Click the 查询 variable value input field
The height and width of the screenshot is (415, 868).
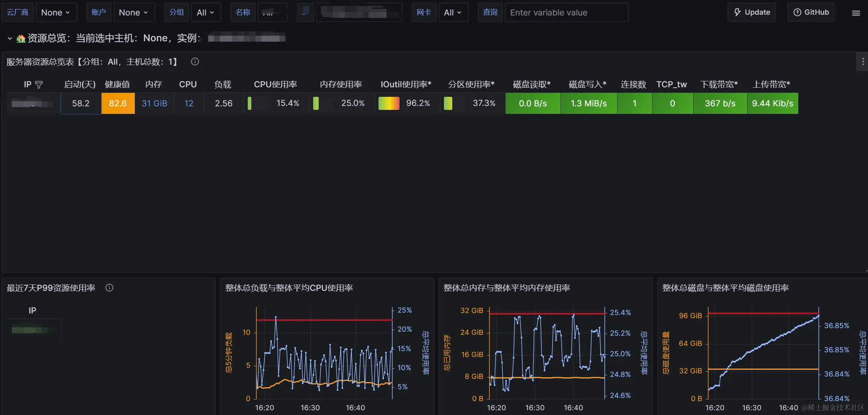click(x=566, y=12)
